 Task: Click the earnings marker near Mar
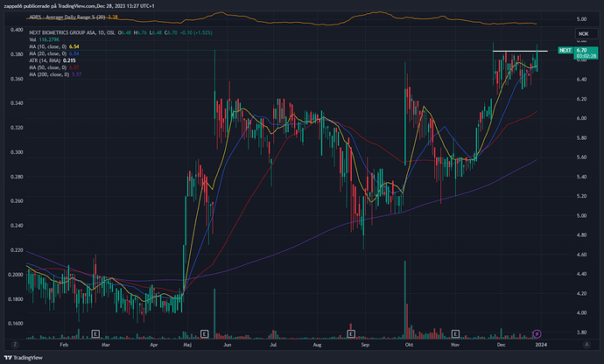(x=95, y=333)
